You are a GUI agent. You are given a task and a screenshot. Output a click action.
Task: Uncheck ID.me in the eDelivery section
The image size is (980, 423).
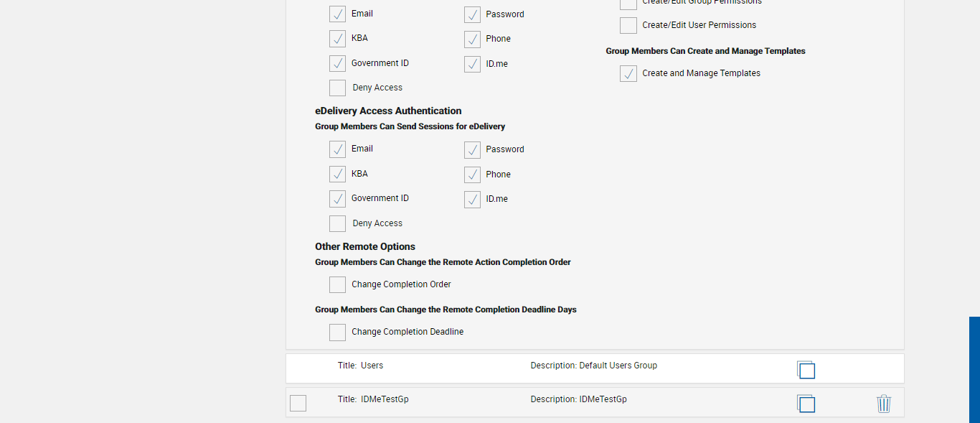[472, 200]
